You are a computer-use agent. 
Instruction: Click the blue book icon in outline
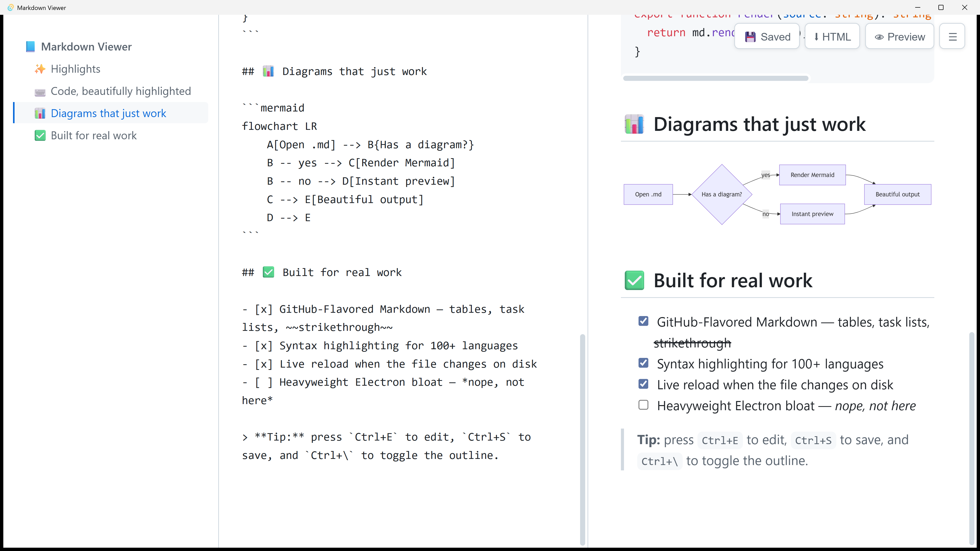coord(30,47)
